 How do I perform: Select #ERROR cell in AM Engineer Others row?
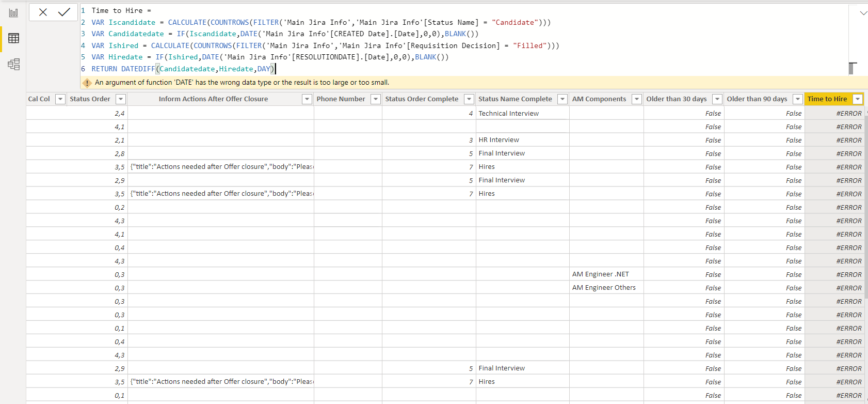pyautogui.click(x=834, y=288)
